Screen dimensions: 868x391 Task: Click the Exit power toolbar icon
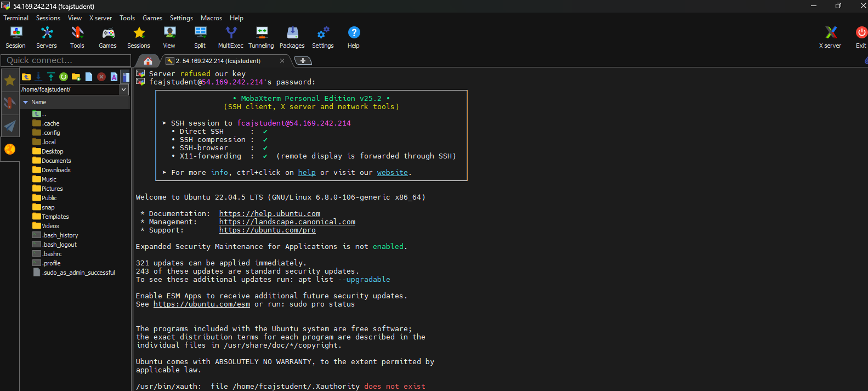pyautogui.click(x=861, y=37)
